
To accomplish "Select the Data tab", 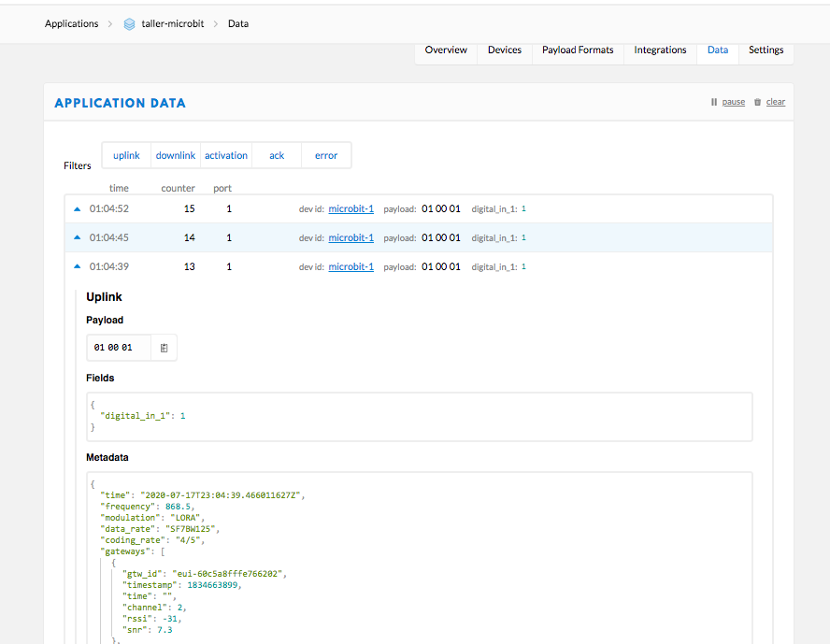I will pyautogui.click(x=717, y=50).
